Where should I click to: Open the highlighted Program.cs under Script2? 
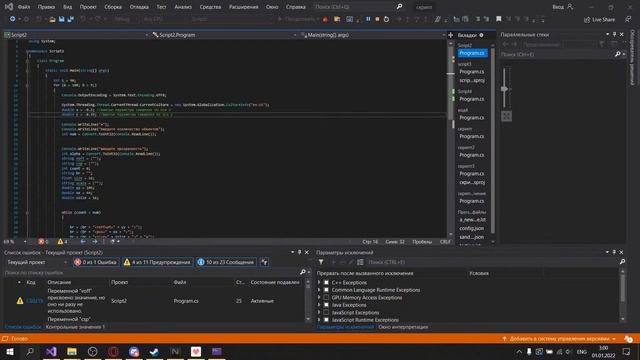472,53
